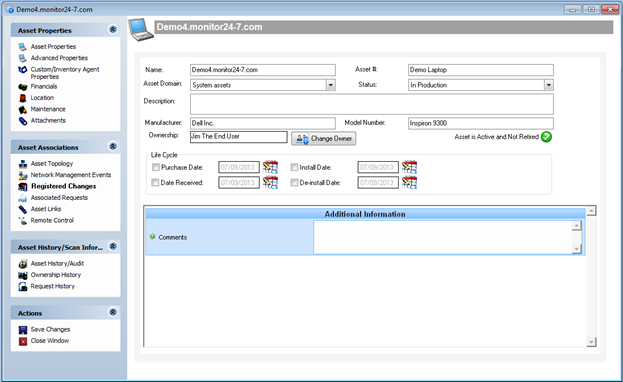Click the Registered Changes icon
This screenshot has width=623, height=382.
point(23,186)
